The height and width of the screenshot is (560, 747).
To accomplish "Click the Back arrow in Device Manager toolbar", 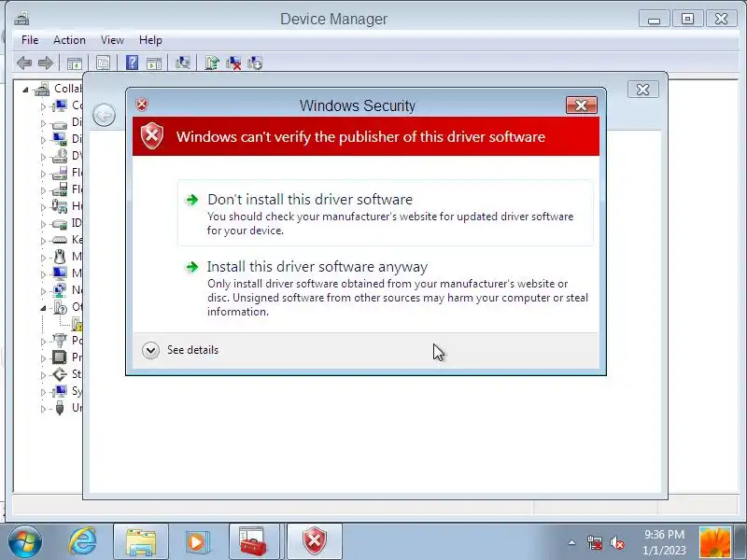I will click(x=24, y=63).
